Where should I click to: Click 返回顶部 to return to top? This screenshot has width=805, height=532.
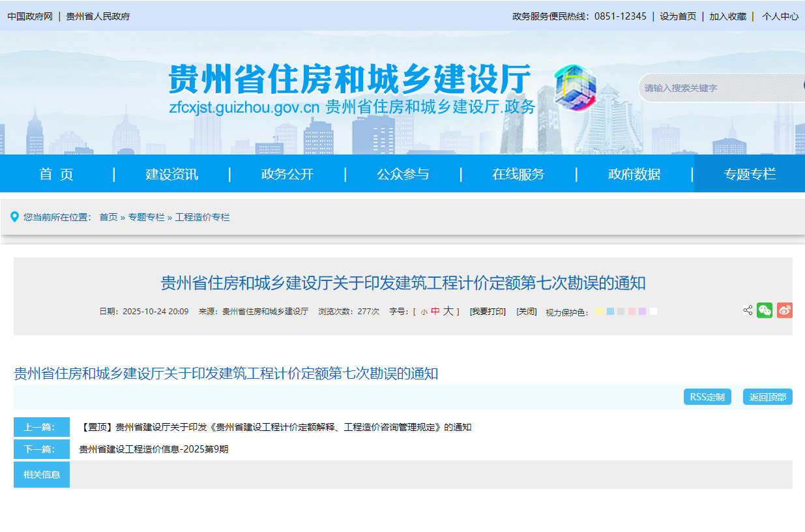767,397
